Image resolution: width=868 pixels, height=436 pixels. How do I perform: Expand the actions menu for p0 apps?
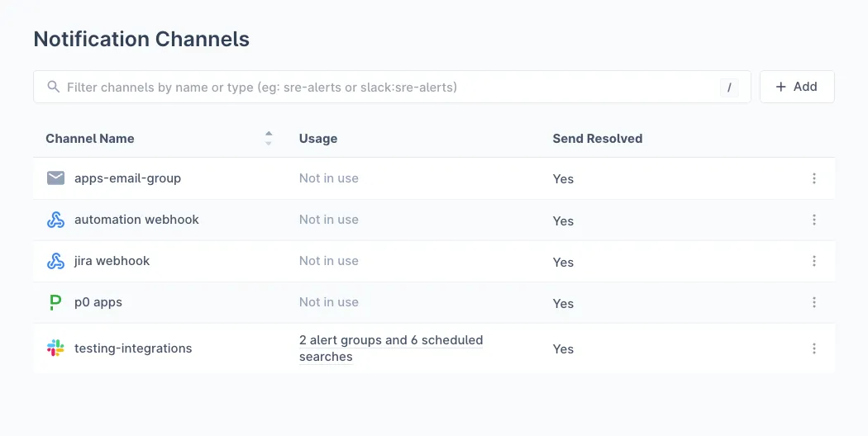814,302
